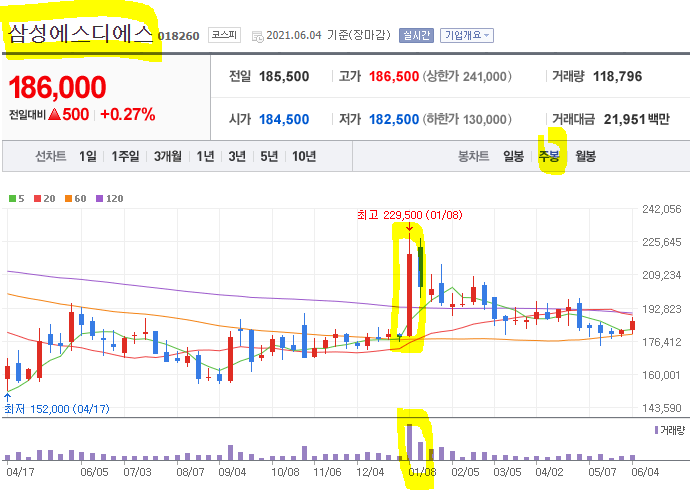Switch to 주봉 weekly candle chart
Screen dimensions: 690x490
549,156
